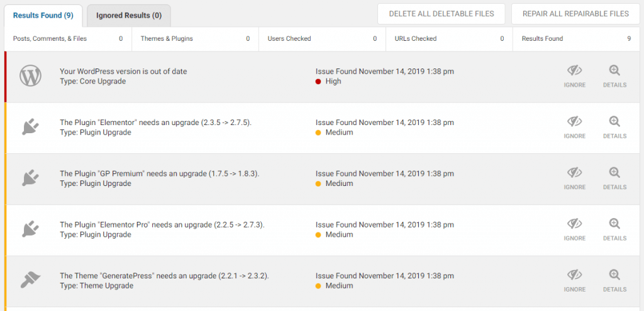This screenshot has width=644, height=311.
Task: Click the GeneratePress theme brush icon
Action: (x=31, y=281)
